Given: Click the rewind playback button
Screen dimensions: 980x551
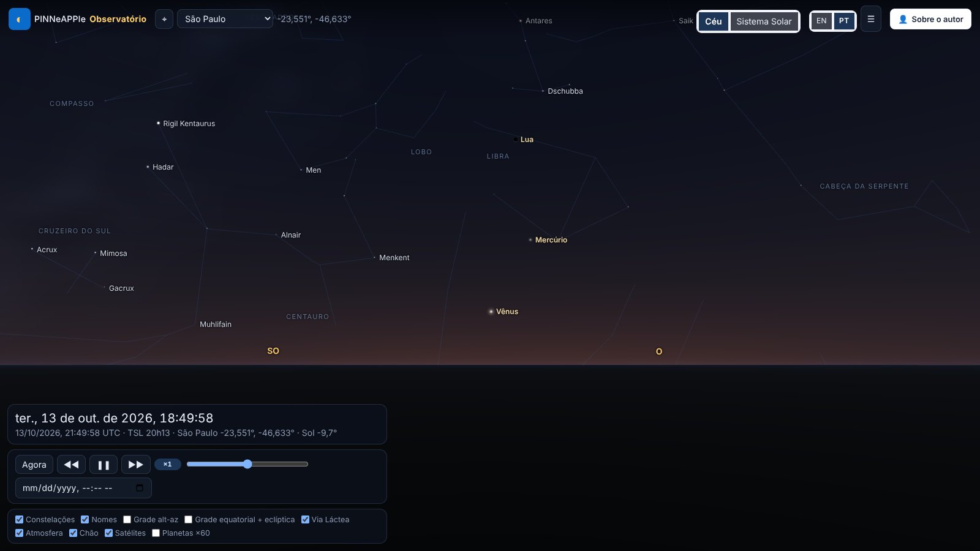Looking at the screenshot, I should click(x=71, y=465).
